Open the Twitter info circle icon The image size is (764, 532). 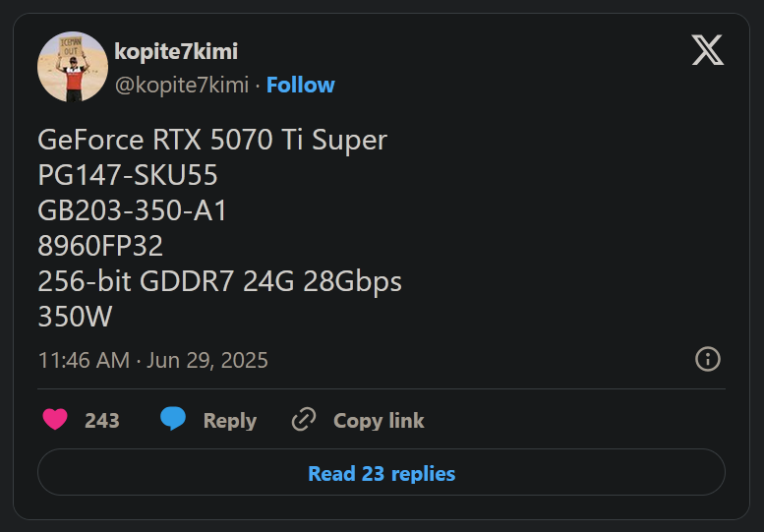(708, 359)
